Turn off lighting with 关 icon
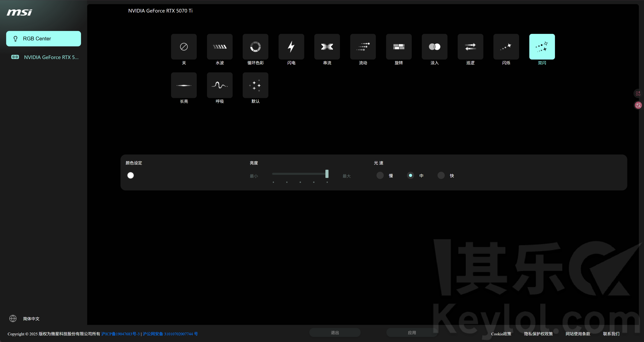The width and height of the screenshot is (644, 342). point(184,47)
